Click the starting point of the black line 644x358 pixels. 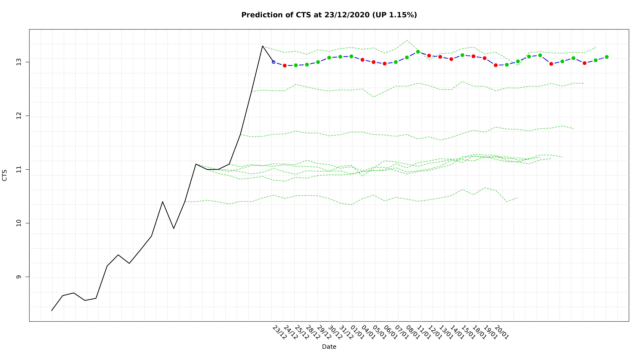52,311
